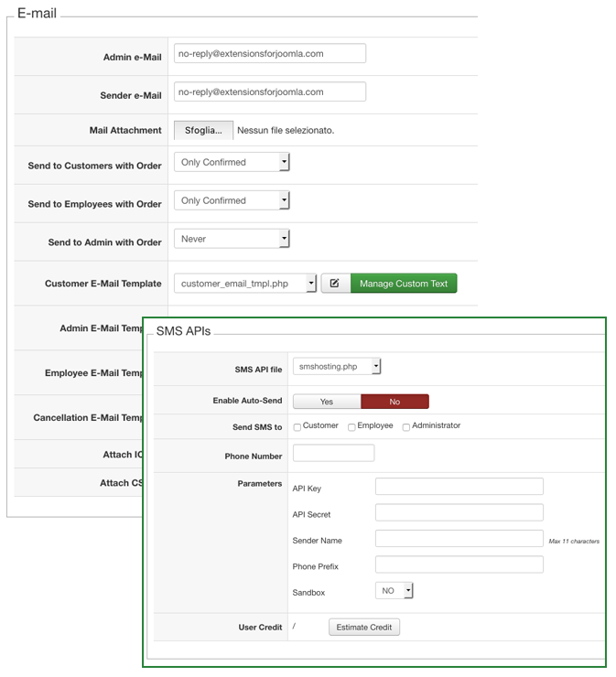Open the Send to Customers with Order dropdown
Image resolution: width=616 pixels, height=677 pixels.
pos(232,162)
